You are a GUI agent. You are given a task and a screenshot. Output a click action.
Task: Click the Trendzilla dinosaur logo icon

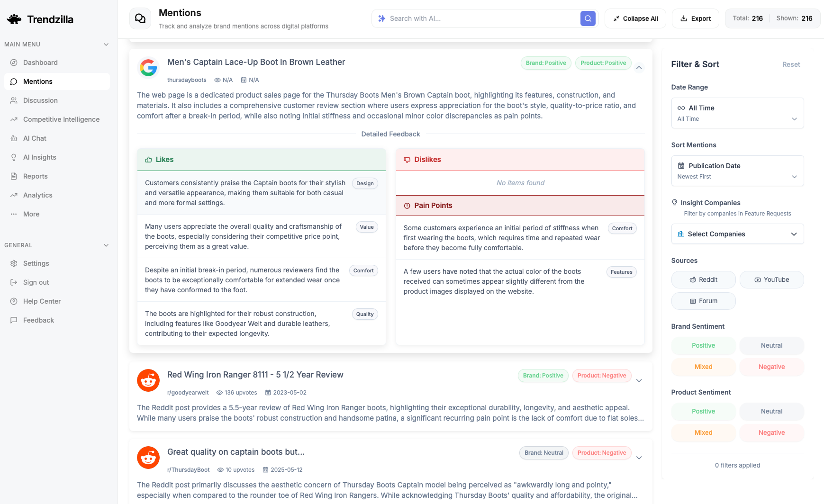click(14, 19)
